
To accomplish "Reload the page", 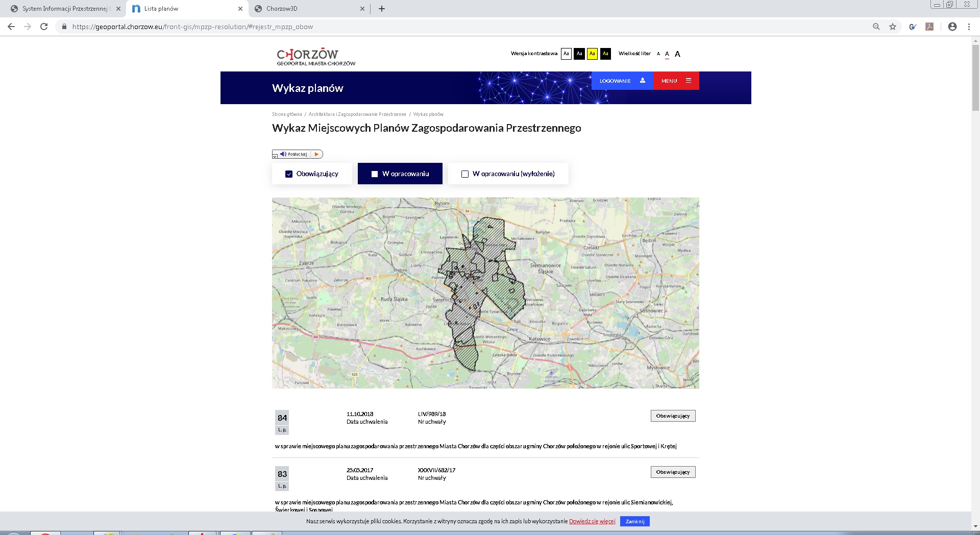I will coord(44,27).
